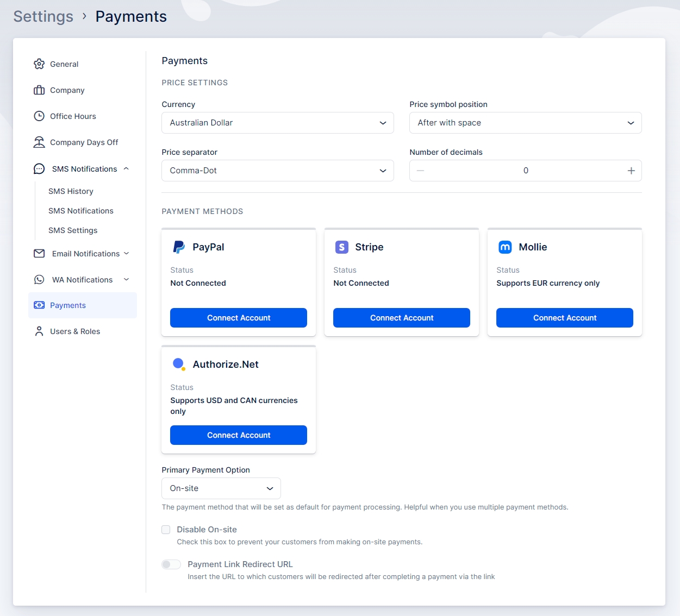Expand the Primary Payment Option dropdown

pyautogui.click(x=221, y=488)
